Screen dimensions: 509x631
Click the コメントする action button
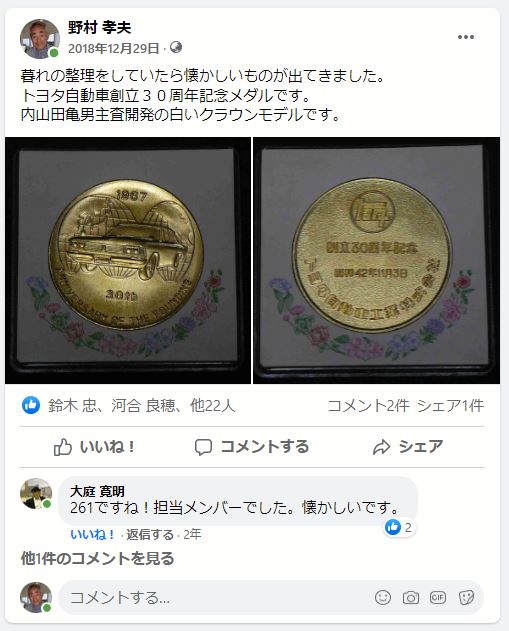[x=252, y=447]
